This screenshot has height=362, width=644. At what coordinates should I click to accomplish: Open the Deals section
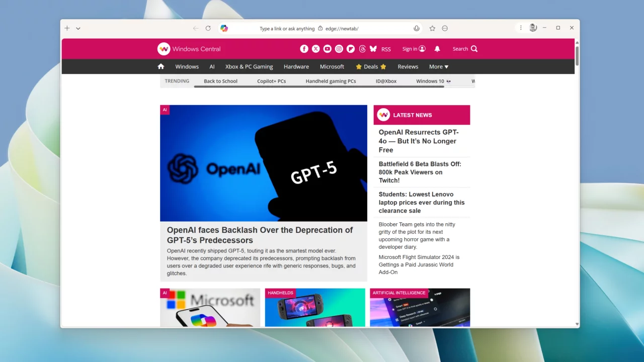click(x=371, y=66)
